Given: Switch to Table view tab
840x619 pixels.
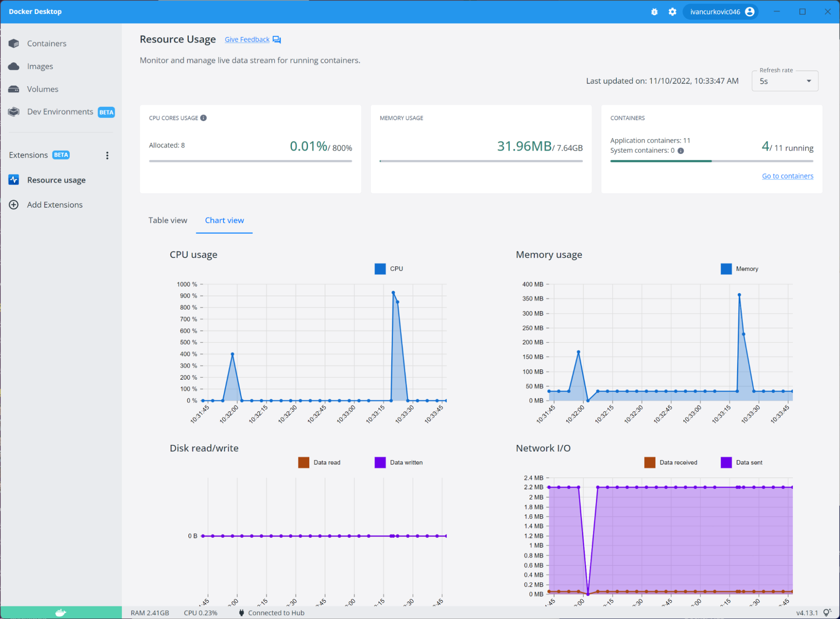Looking at the screenshot, I should point(168,220).
